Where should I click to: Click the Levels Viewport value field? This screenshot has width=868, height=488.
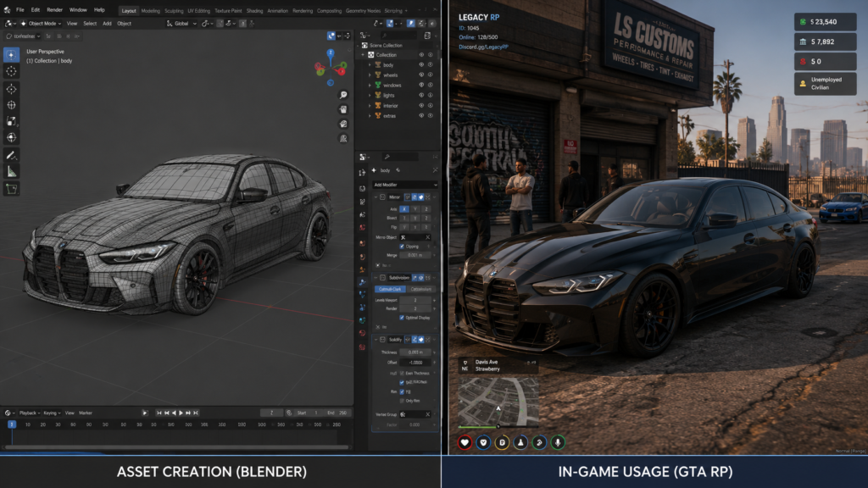pyautogui.click(x=415, y=300)
